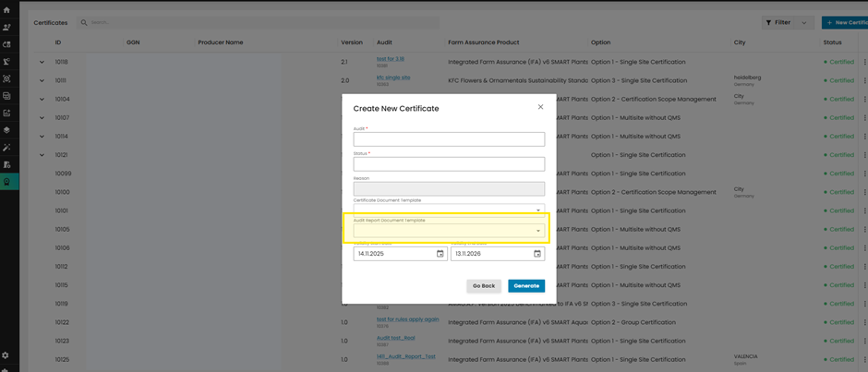Collapse the expanded row 10121
Screen dimensions: 868x372
pos(42,155)
